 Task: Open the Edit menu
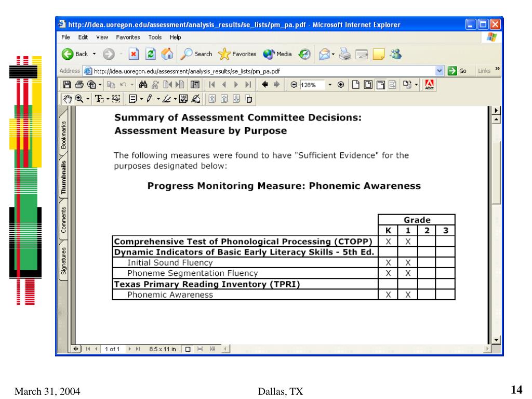(x=83, y=37)
